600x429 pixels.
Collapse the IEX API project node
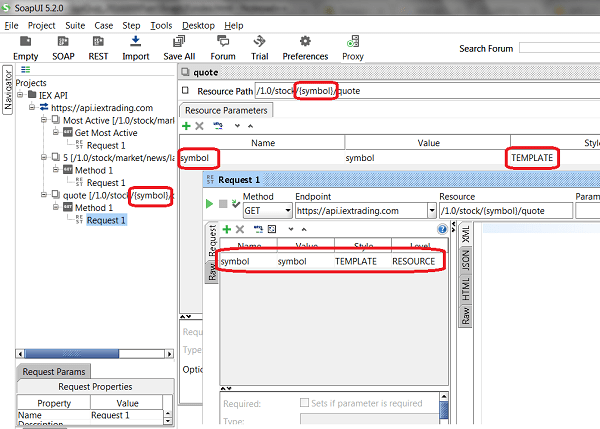[x=20, y=95]
